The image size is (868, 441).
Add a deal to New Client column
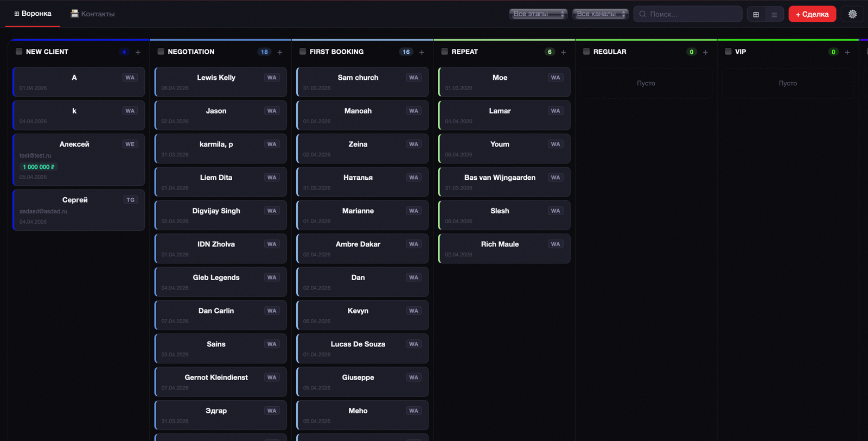(138, 52)
